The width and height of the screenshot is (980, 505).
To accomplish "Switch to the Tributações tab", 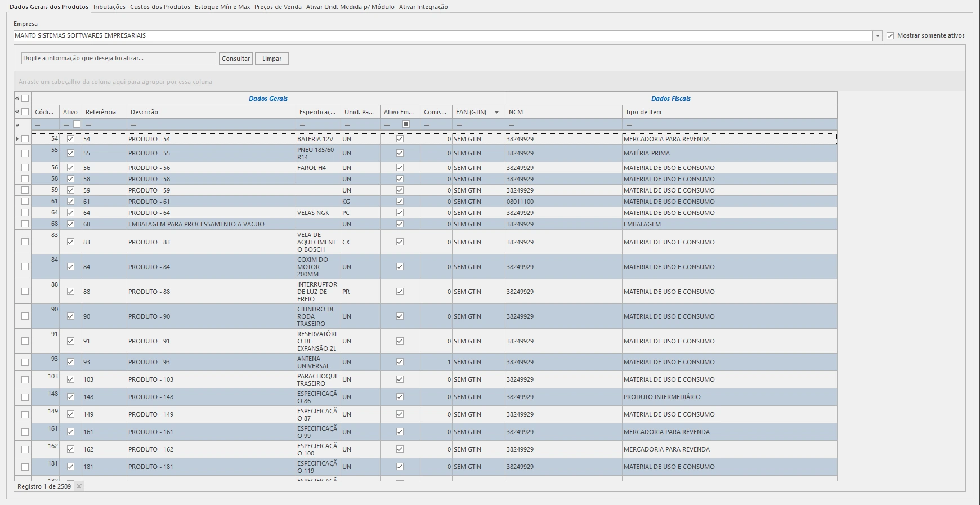I will [x=109, y=7].
